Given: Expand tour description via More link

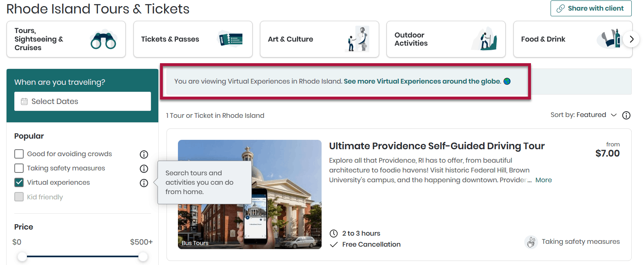Looking at the screenshot, I should pos(543,180).
